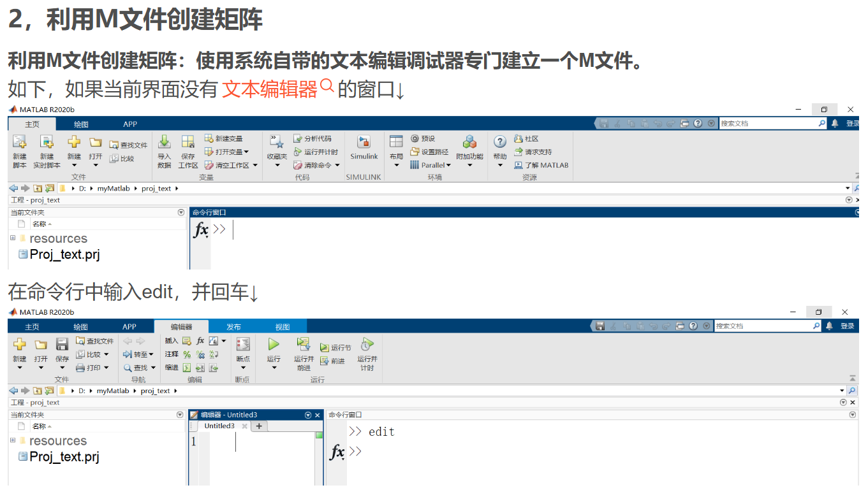Click help question icon in lower window quick-access bar
868x497 pixels.
point(693,326)
